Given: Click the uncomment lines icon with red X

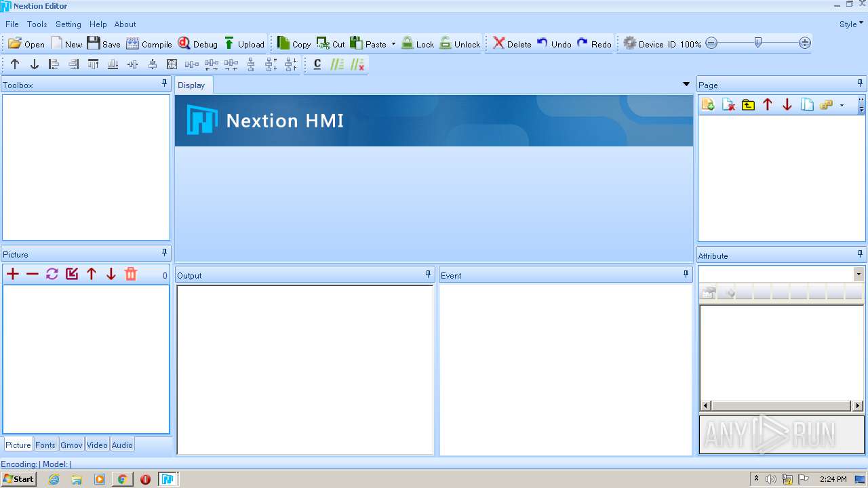Looking at the screenshot, I should coord(357,64).
